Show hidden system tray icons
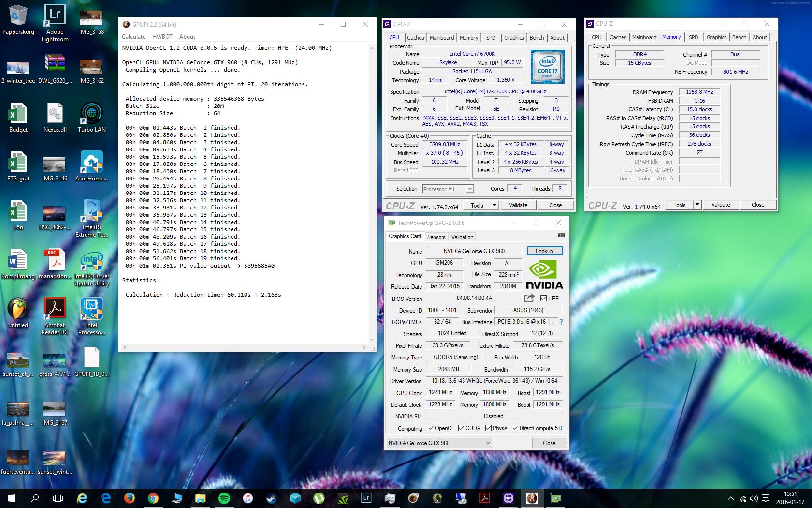Image resolution: width=812 pixels, height=508 pixels. (730, 498)
